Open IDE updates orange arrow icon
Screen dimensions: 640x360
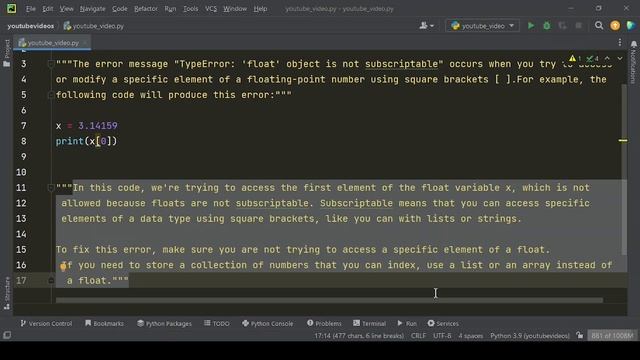coord(615,26)
